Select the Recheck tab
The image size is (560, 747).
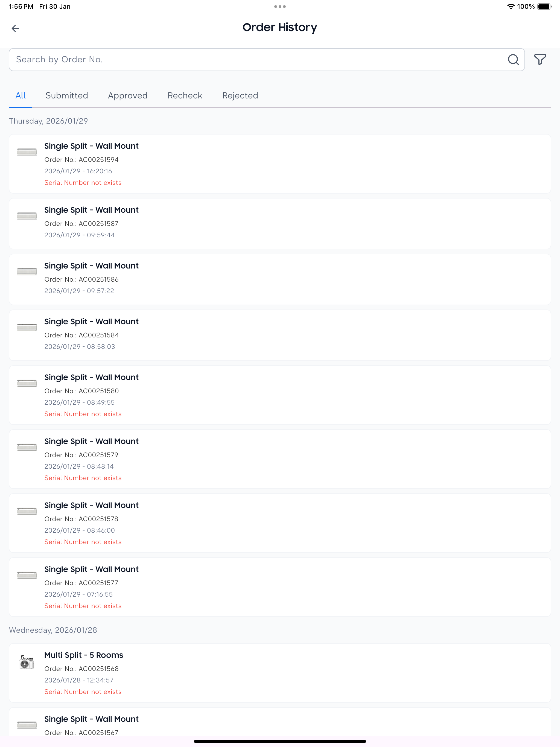tap(185, 96)
